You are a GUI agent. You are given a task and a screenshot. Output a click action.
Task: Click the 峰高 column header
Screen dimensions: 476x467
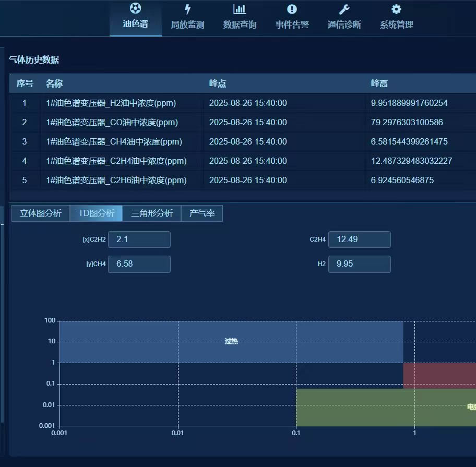pos(379,83)
